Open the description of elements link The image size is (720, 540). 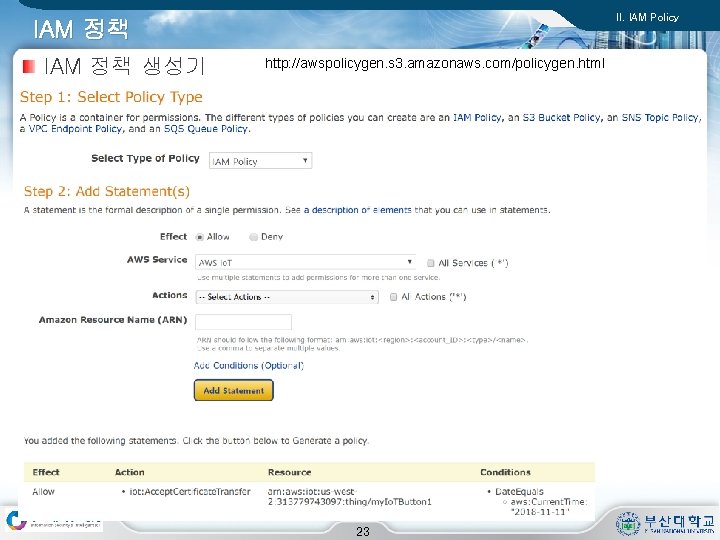click(357, 210)
